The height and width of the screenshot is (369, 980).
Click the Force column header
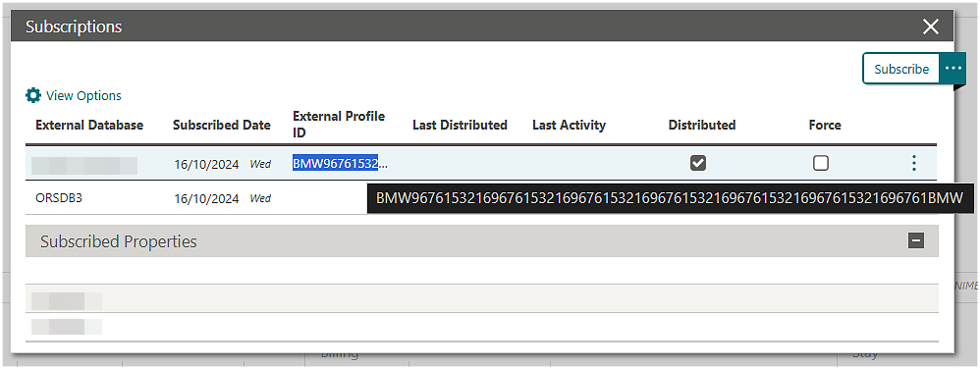click(x=825, y=125)
